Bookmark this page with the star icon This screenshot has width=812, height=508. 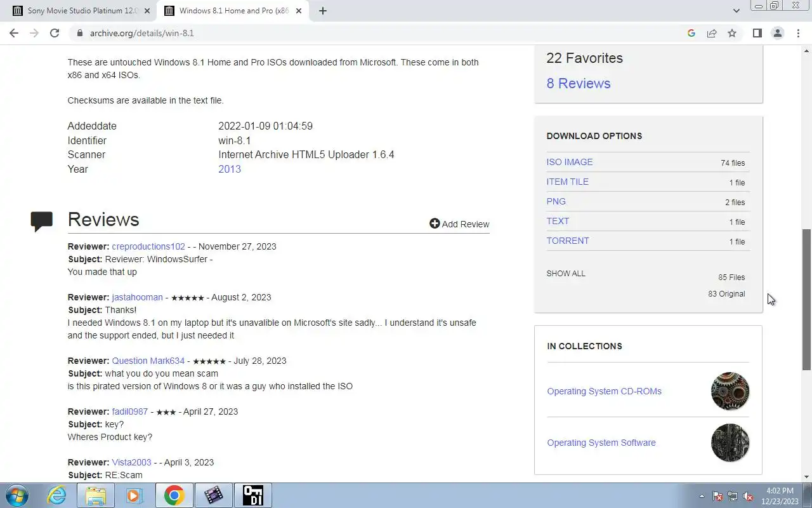click(732, 33)
